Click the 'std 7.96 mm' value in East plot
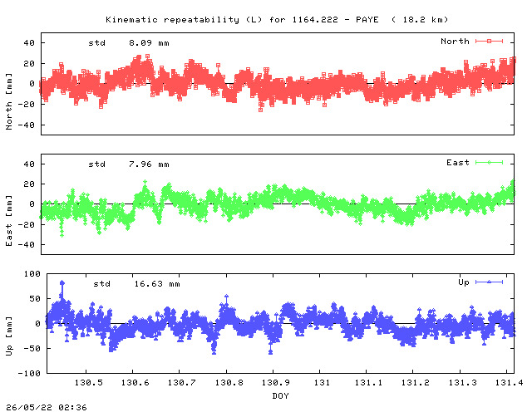532x412 pixels. pyautogui.click(x=129, y=164)
